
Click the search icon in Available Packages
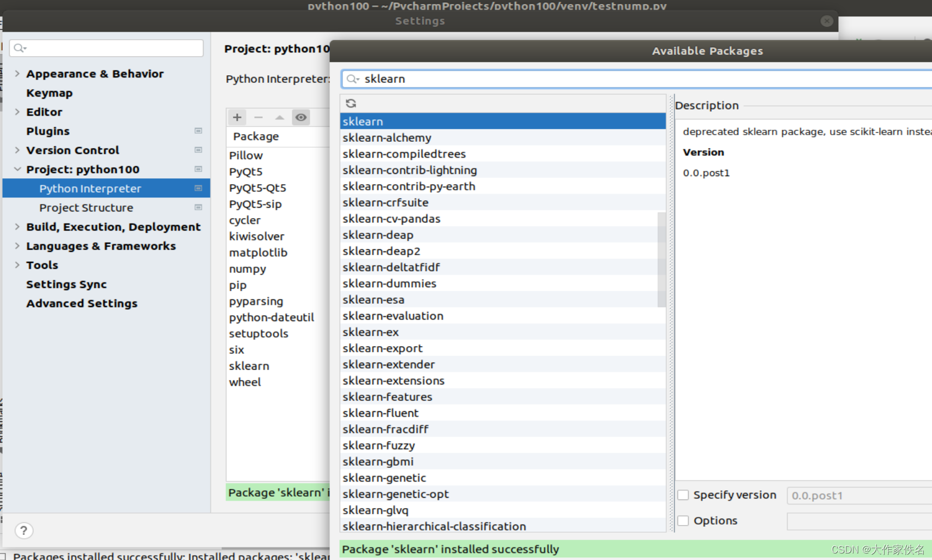click(352, 79)
